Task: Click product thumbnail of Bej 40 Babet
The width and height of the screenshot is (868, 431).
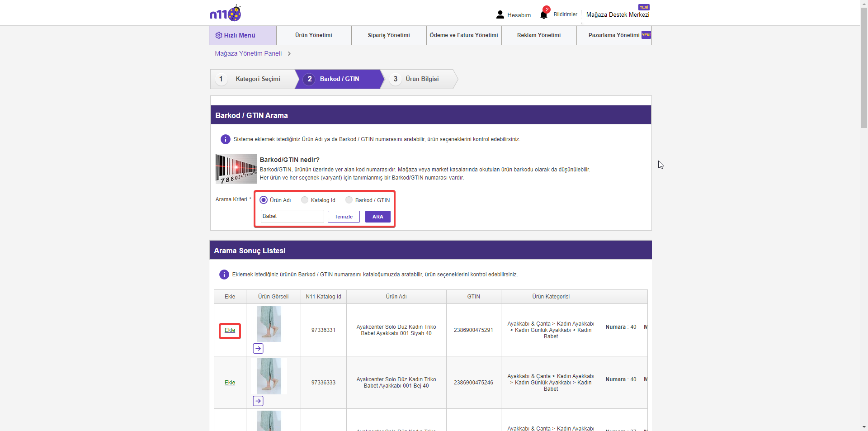Action: coord(269,376)
